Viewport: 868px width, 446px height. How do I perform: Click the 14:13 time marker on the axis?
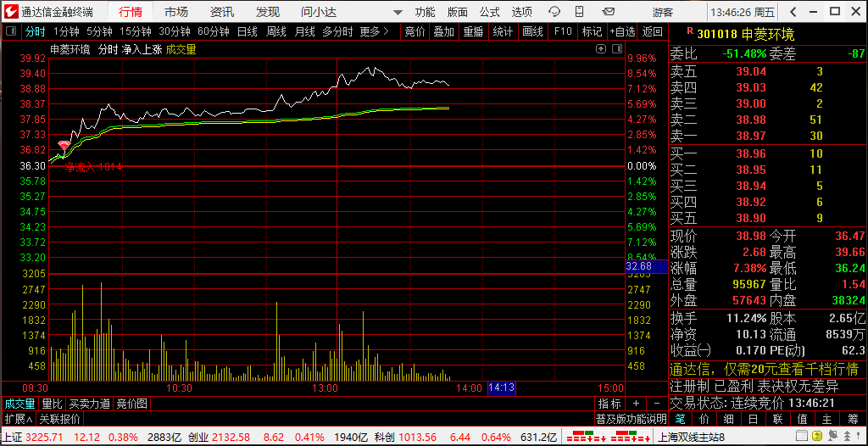click(501, 388)
